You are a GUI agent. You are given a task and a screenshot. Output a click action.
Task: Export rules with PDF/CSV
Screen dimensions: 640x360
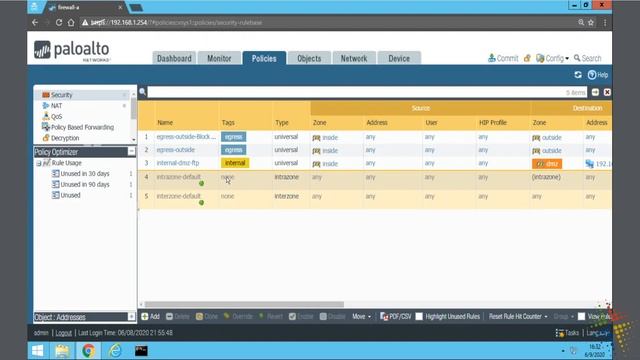click(396, 316)
